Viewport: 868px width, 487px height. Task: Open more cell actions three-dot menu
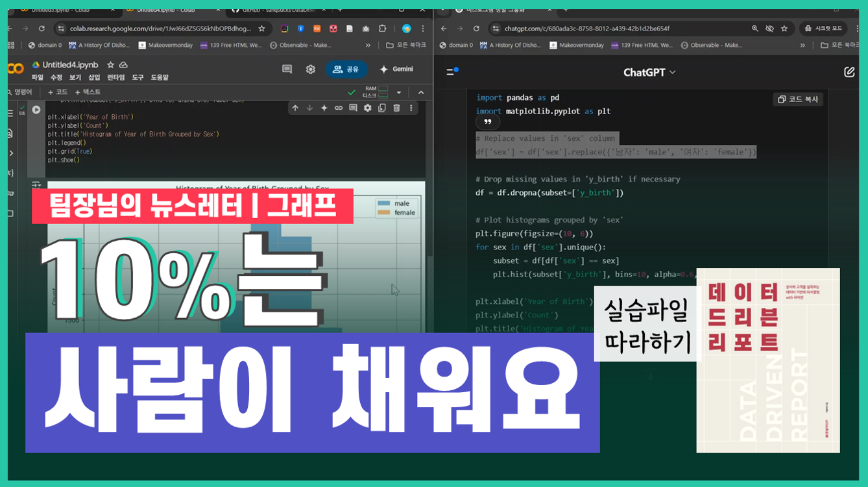[x=411, y=108]
